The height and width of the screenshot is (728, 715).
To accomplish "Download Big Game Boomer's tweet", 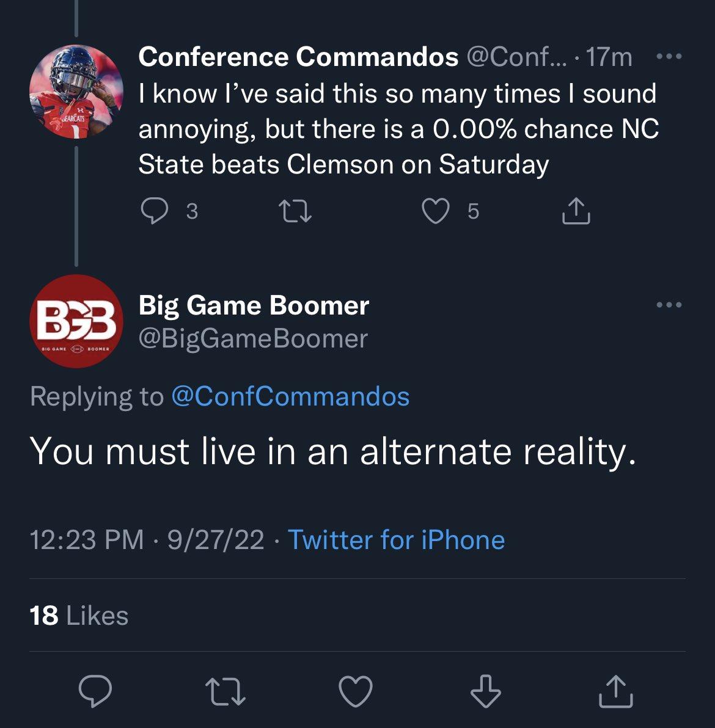I will click(x=486, y=691).
